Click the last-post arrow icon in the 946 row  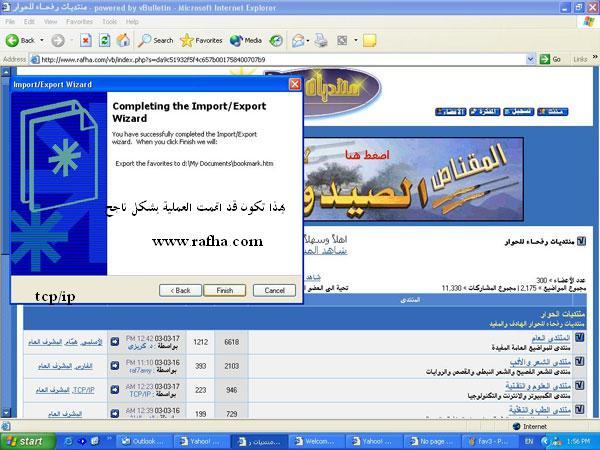pyautogui.click(x=115, y=390)
